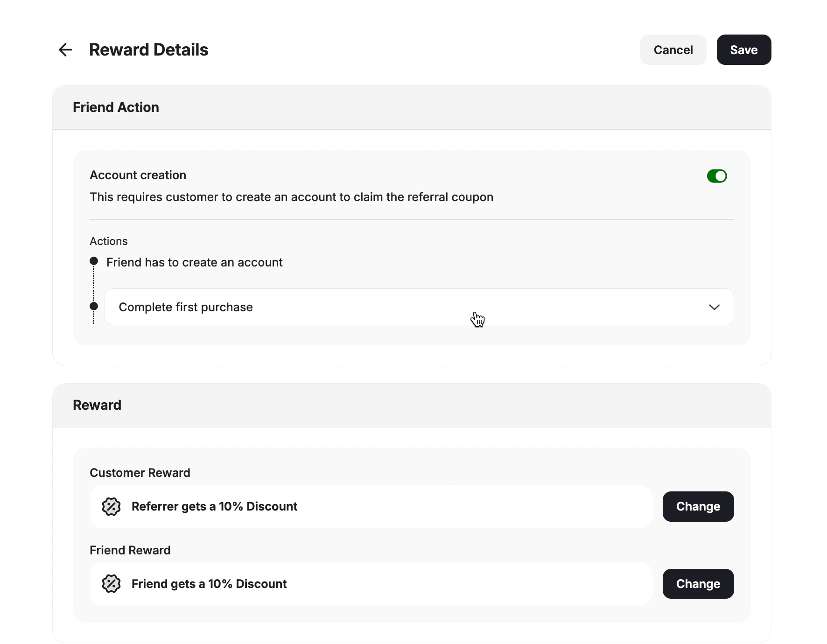This screenshot has height=644, width=827.
Task: Change the Friend Reward discount
Action: coord(698,584)
